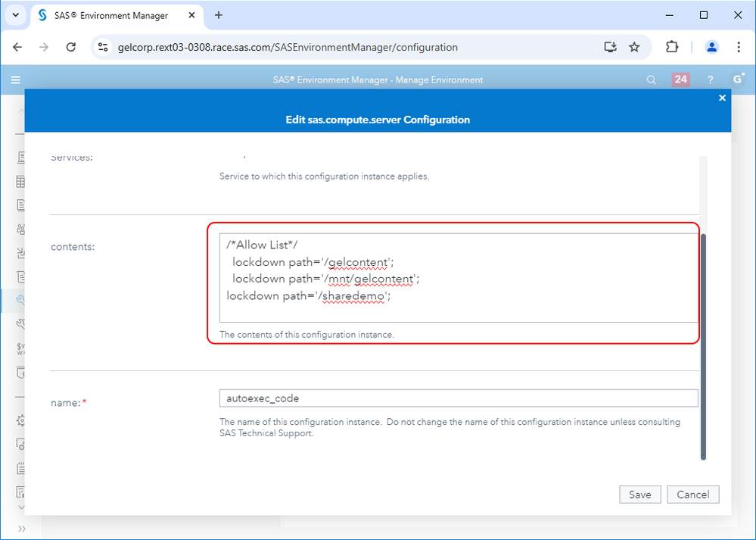This screenshot has width=756, height=540.
Task: Open the user profile G icon
Action: [x=737, y=80]
